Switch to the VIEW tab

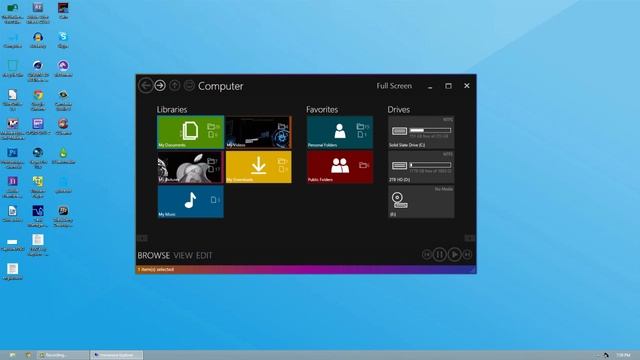tap(183, 256)
